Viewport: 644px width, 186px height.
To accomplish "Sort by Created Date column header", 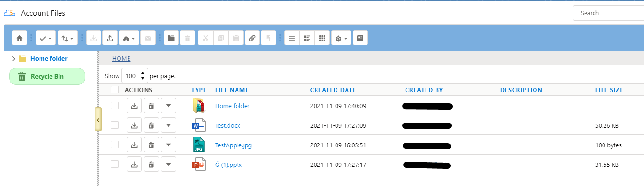I will click(333, 90).
